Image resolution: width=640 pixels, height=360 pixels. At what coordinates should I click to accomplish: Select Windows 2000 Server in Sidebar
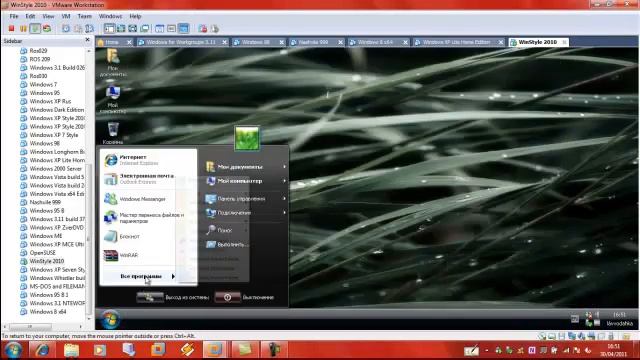click(56, 169)
